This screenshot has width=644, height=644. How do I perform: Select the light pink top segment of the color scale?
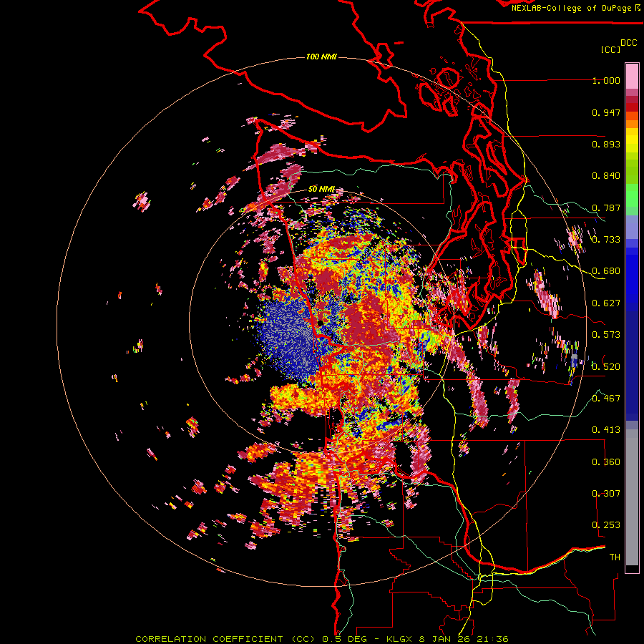click(632, 77)
